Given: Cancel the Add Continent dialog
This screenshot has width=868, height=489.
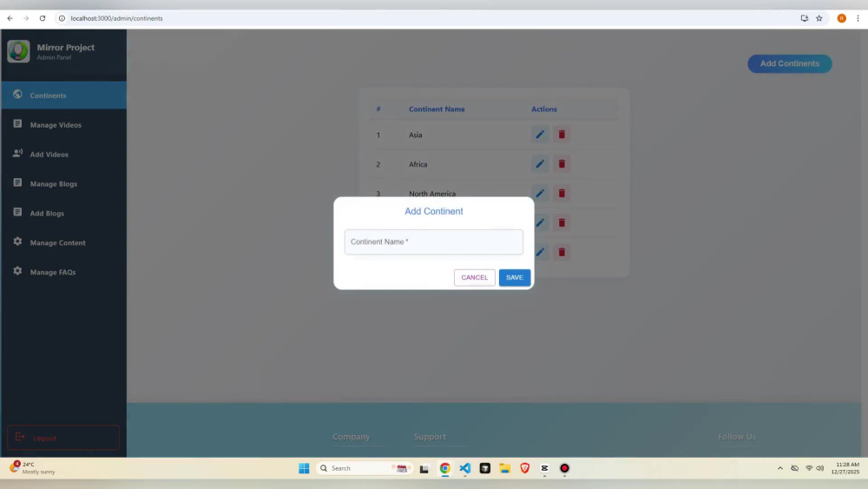Looking at the screenshot, I should pyautogui.click(x=475, y=277).
